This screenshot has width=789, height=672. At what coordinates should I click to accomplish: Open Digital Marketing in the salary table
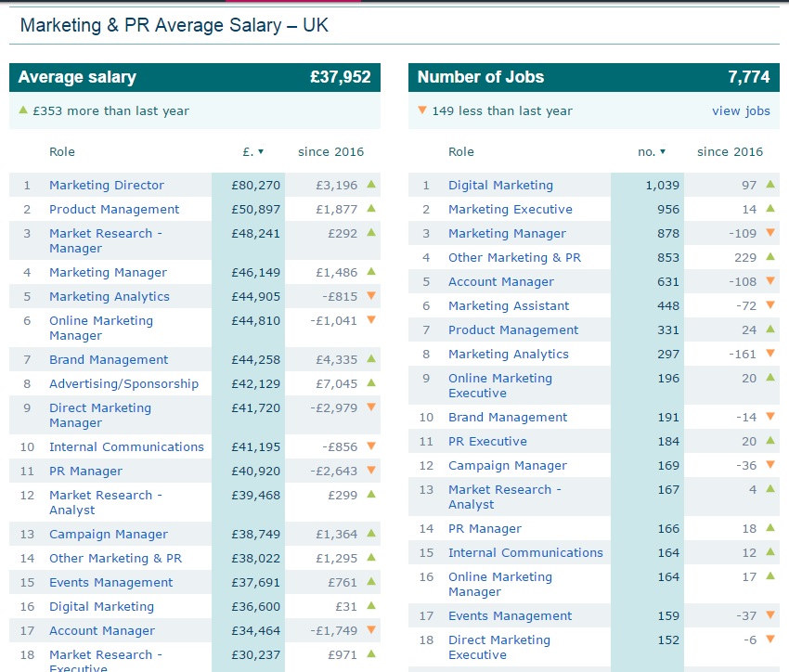coord(102,606)
